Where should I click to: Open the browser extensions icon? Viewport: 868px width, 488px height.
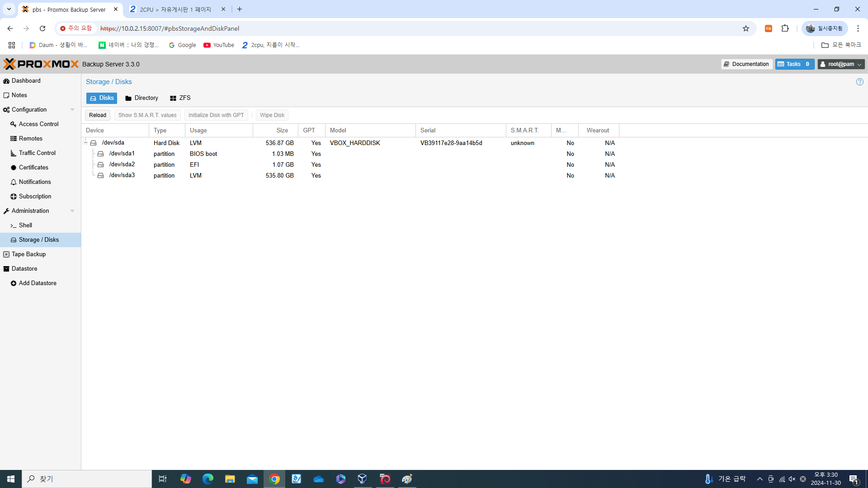click(x=785, y=28)
